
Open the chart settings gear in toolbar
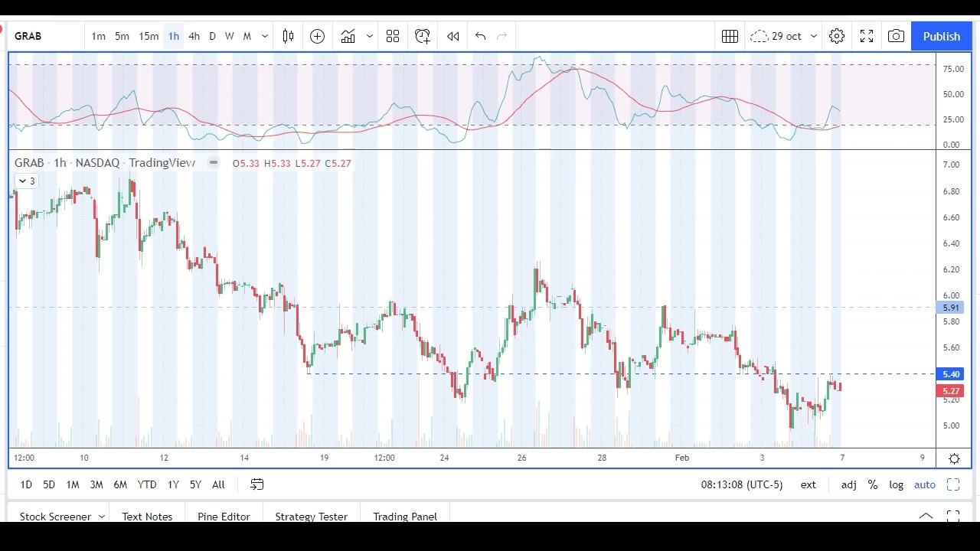(837, 36)
